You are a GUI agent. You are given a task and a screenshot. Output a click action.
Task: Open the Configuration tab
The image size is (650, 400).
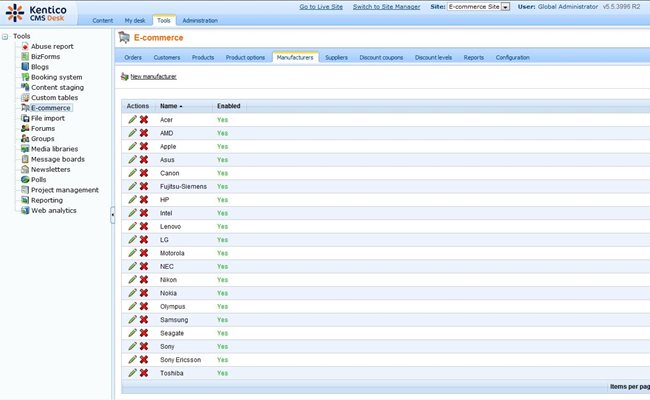coord(512,58)
